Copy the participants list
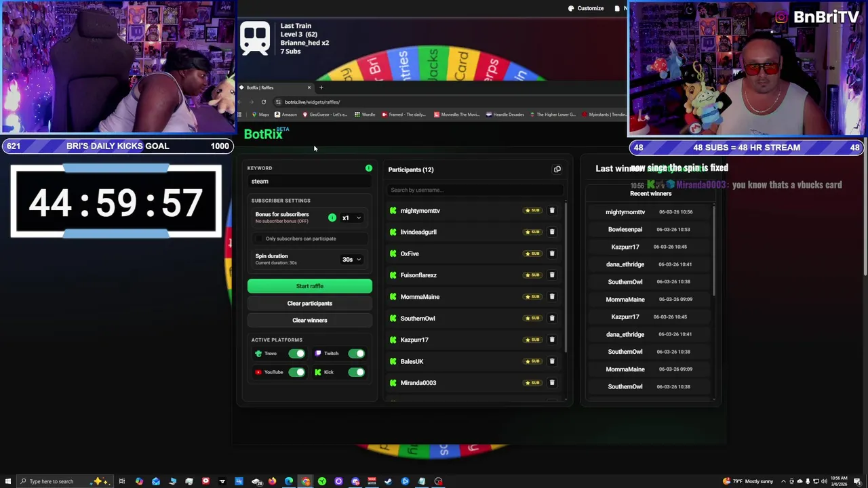This screenshot has width=868, height=488. 557,169
